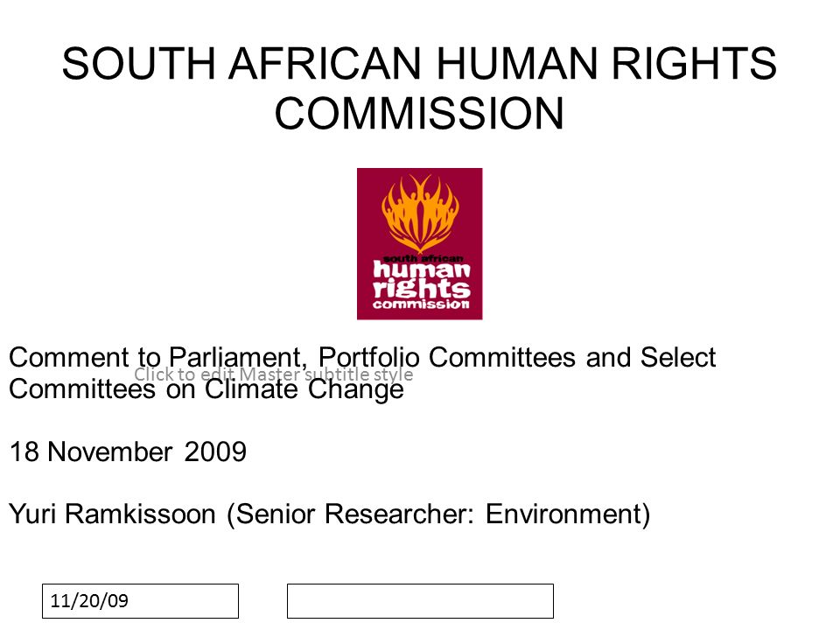This screenshot has height=630, width=840.
Task: Click the '18 November 2009' line
Action: click(128, 451)
